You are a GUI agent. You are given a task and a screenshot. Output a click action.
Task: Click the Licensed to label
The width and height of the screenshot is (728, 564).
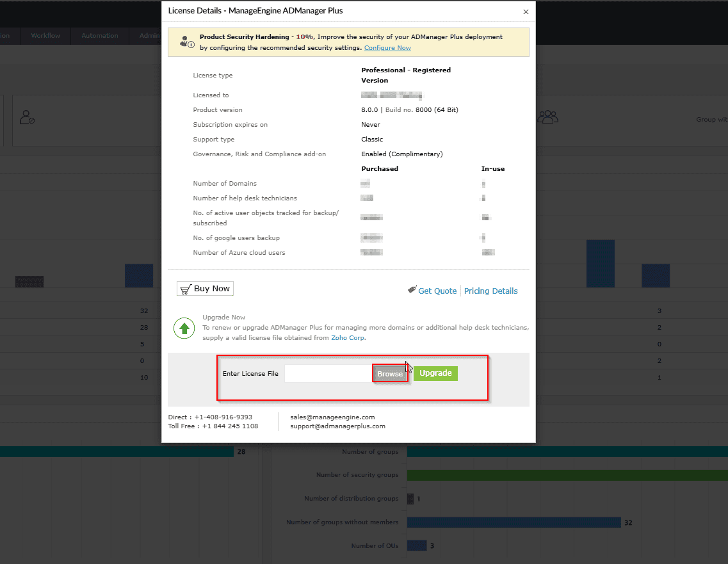pyautogui.click(x=211, y=95)
